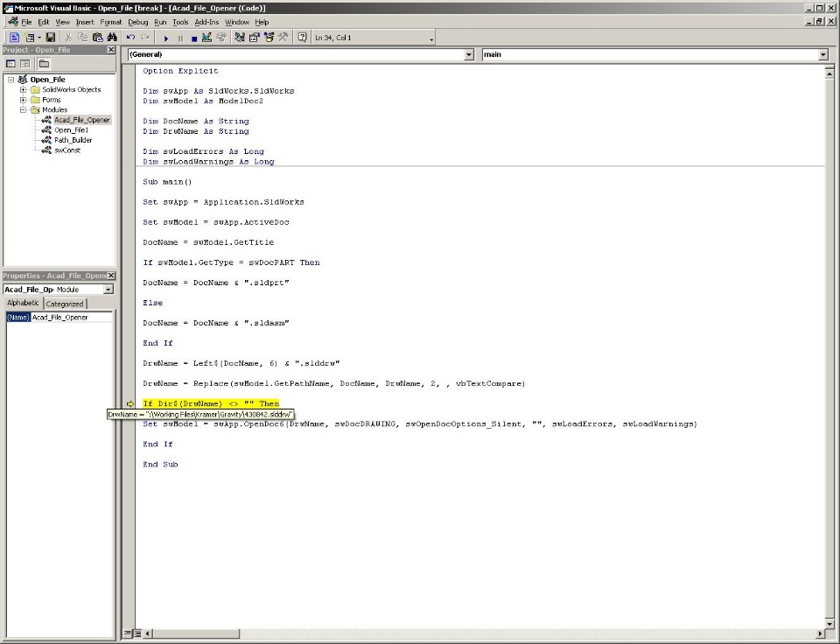The width and height of the screenshot is (840, 644).
Task: Open the File menu
Action: (x=26, y=22)
